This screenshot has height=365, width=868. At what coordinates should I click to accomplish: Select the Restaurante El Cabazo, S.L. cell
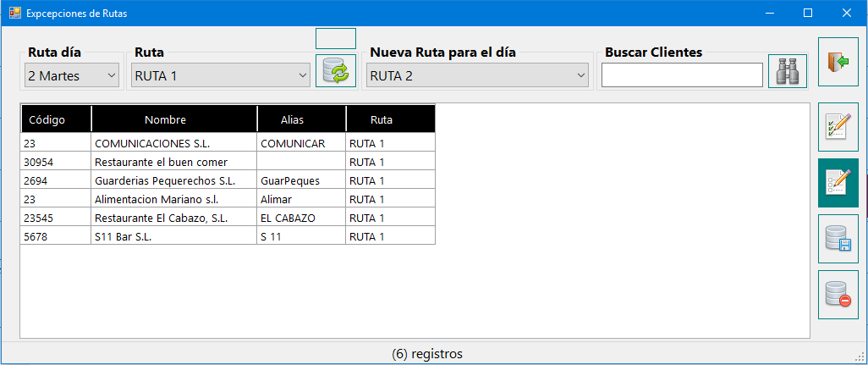[174, 218]
